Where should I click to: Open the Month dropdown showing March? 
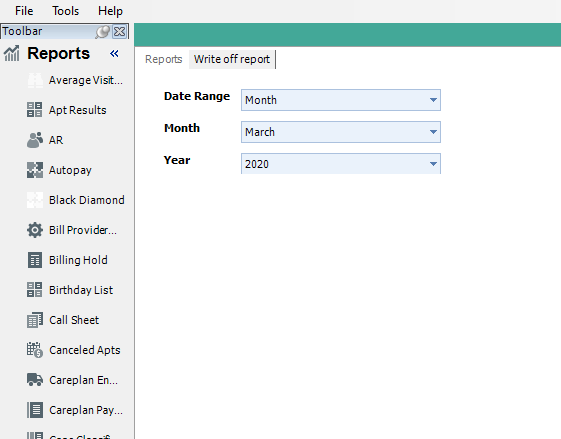point(341,132)
